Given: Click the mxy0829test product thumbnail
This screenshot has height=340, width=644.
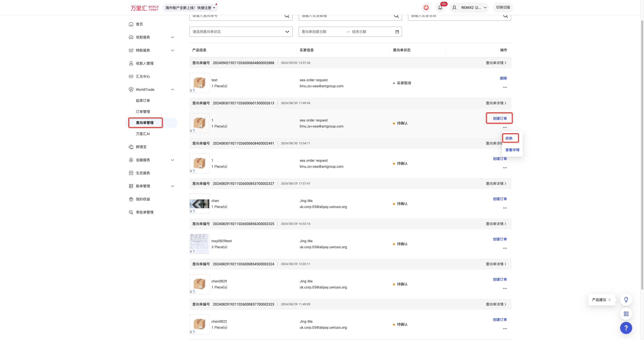Looking at the screenshot, I should [199, 244].
